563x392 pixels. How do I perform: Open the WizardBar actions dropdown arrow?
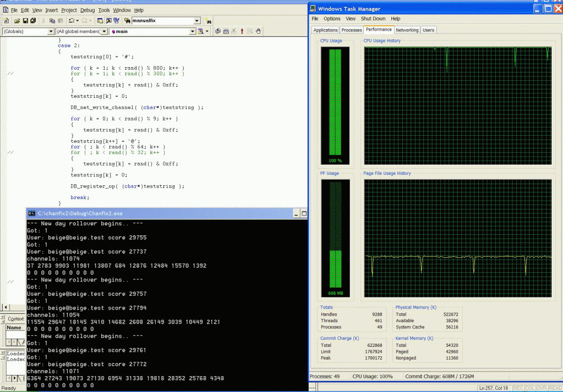point(207,31)
